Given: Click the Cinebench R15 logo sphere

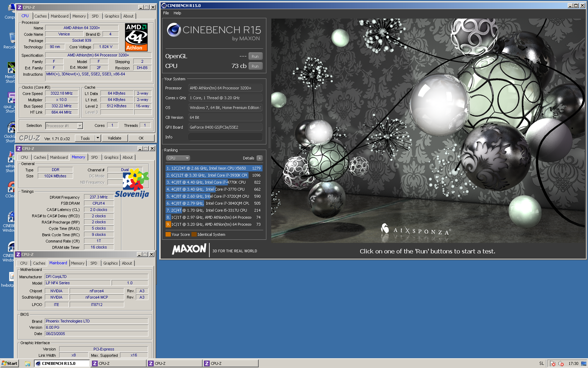Looking at the screenshot, I should (x=174, y=30).
